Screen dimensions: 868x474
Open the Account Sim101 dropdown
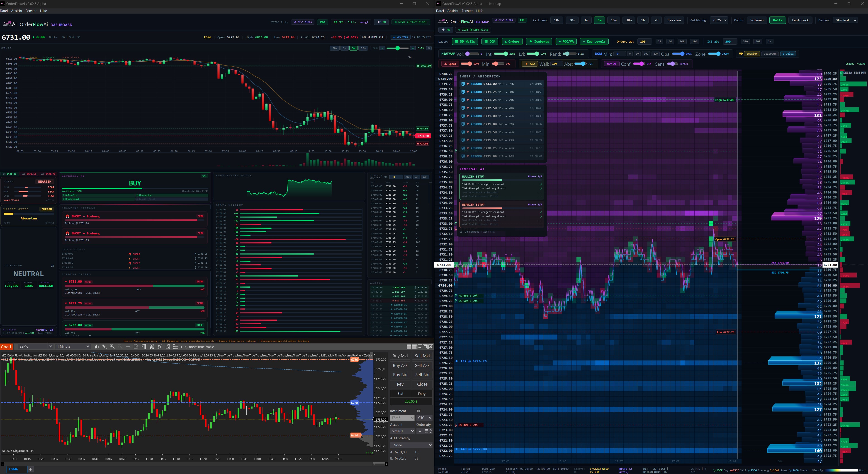402,431
